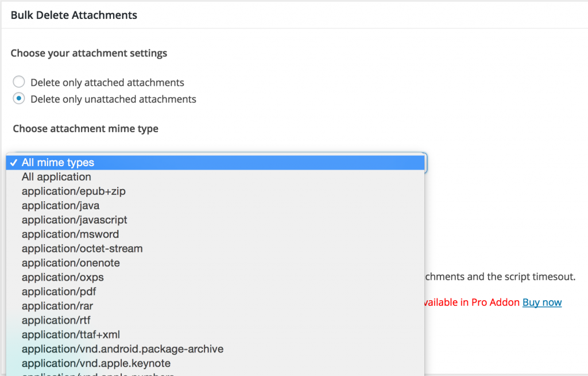Pick application/octet-stream from the list
588x376 pixels.
pos(82,248)
